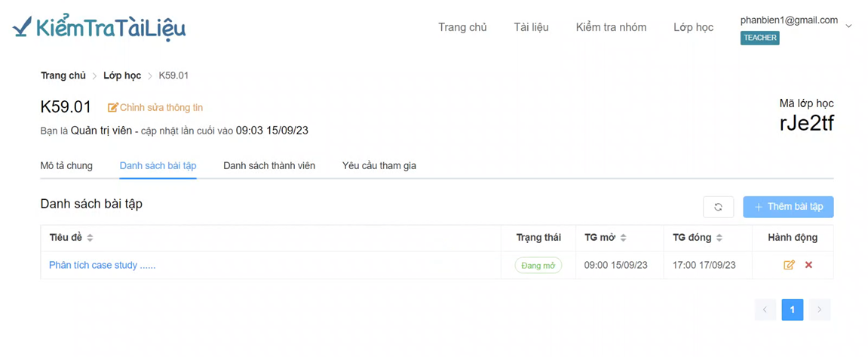Go to next page in pagination
868x357 pixels.
(820, 310)
